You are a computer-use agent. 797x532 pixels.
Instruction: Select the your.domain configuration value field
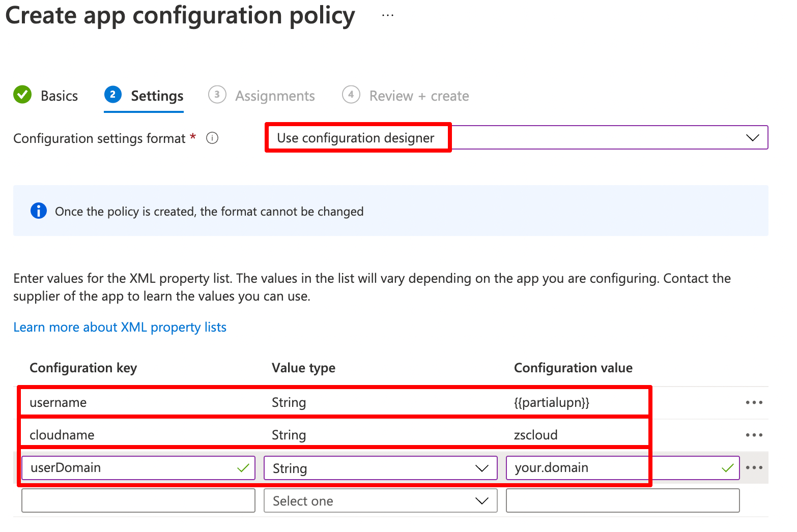(x=570, y=467)
